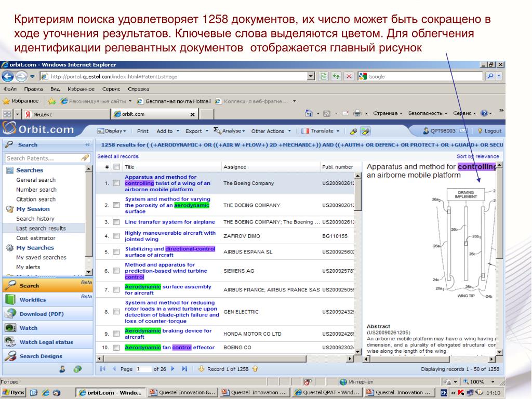Check the box for result 2 porosity surface

(x=116, y=205)
